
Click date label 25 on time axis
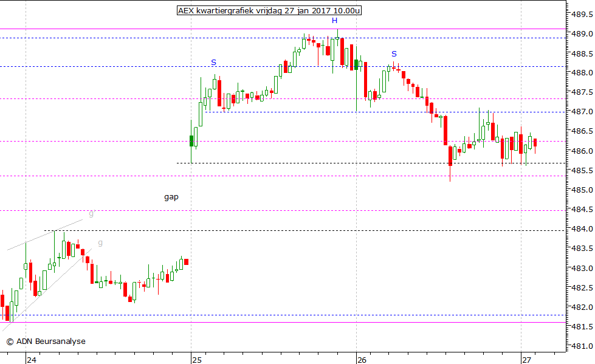coord(196,360)
